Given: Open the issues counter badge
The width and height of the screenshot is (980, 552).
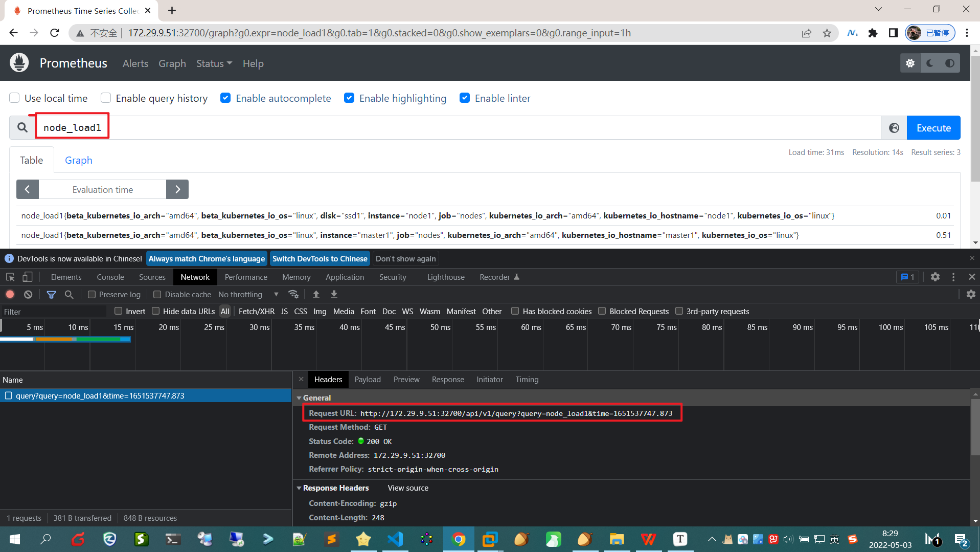Looking at the screenshot, I should [908, 277].
